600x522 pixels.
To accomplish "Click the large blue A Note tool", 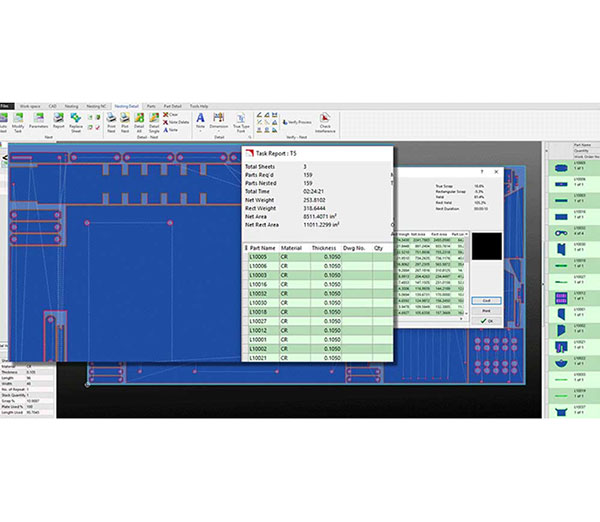I will click(200, 120).
